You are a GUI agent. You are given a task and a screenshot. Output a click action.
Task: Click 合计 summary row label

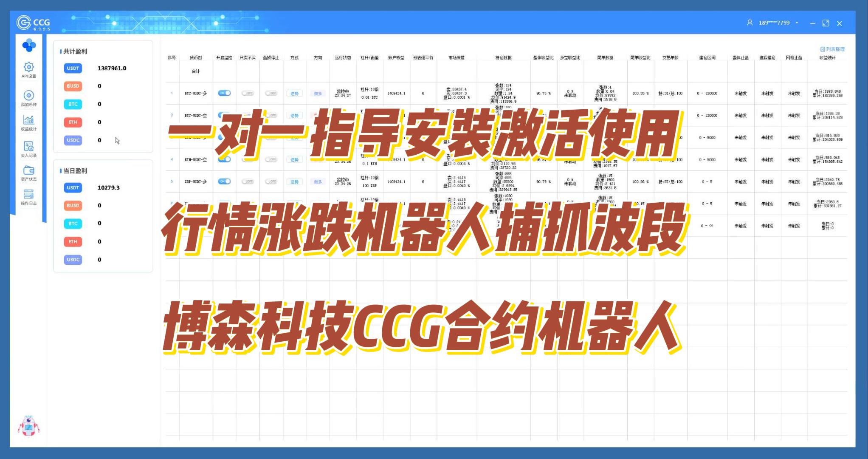point(196,71)
